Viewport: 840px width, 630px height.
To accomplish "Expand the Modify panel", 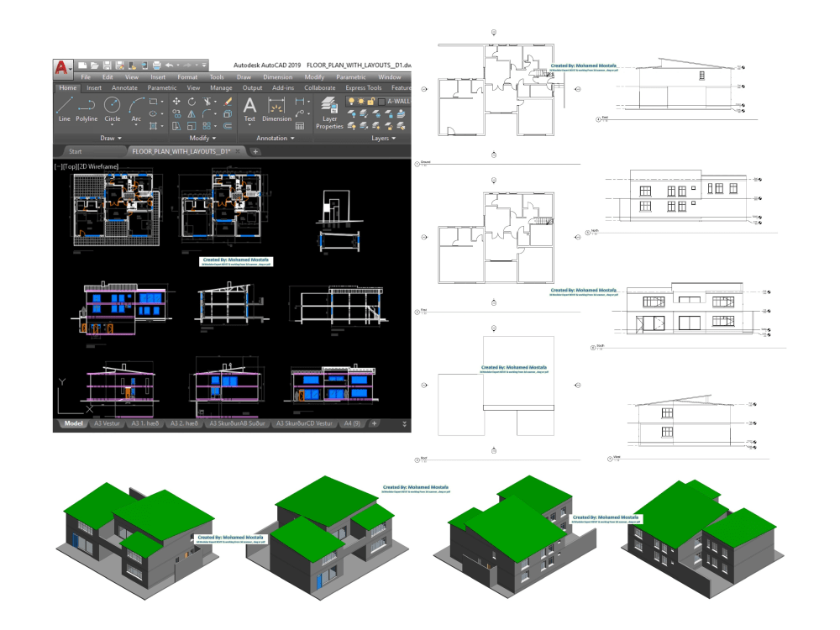I will (x=203, y=139).
